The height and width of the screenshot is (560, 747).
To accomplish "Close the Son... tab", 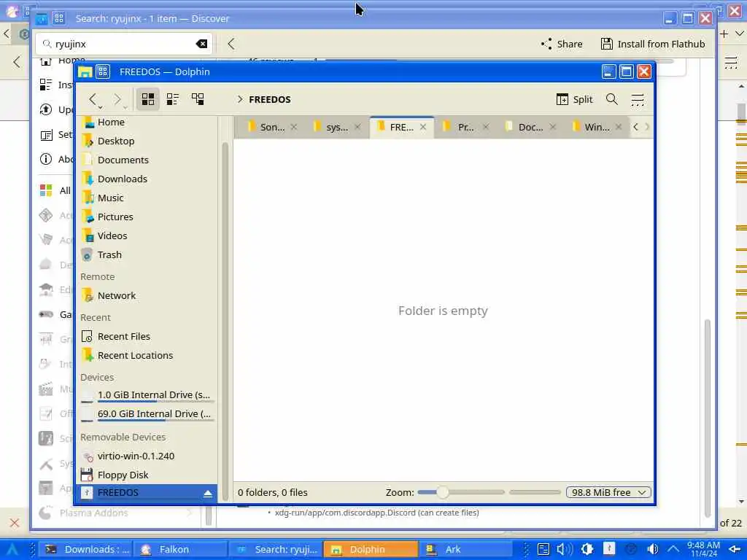I will (x=294, y=127).
